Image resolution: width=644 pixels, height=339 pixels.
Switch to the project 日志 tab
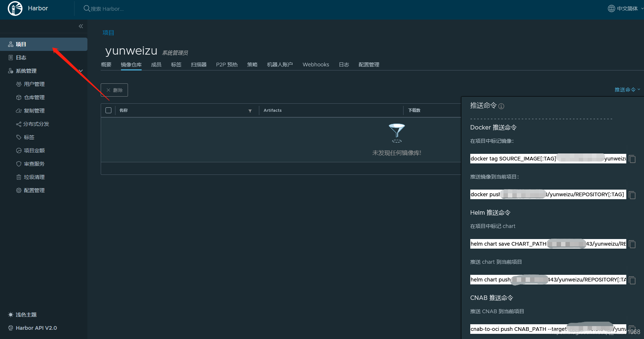point(344,65)
